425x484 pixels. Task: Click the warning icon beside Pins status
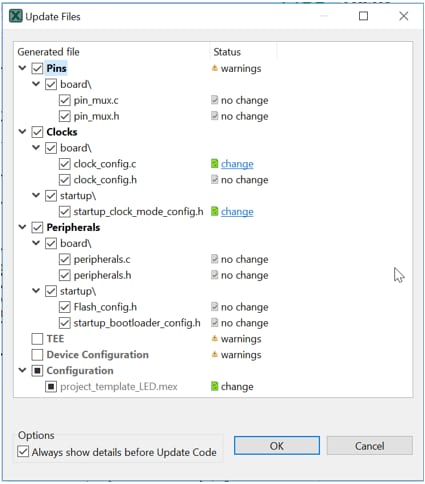point(215,68)
